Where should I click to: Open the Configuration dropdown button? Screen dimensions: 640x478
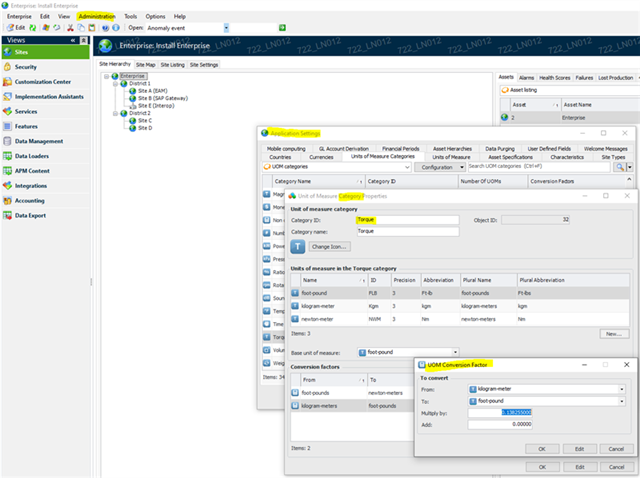(439, 167)
